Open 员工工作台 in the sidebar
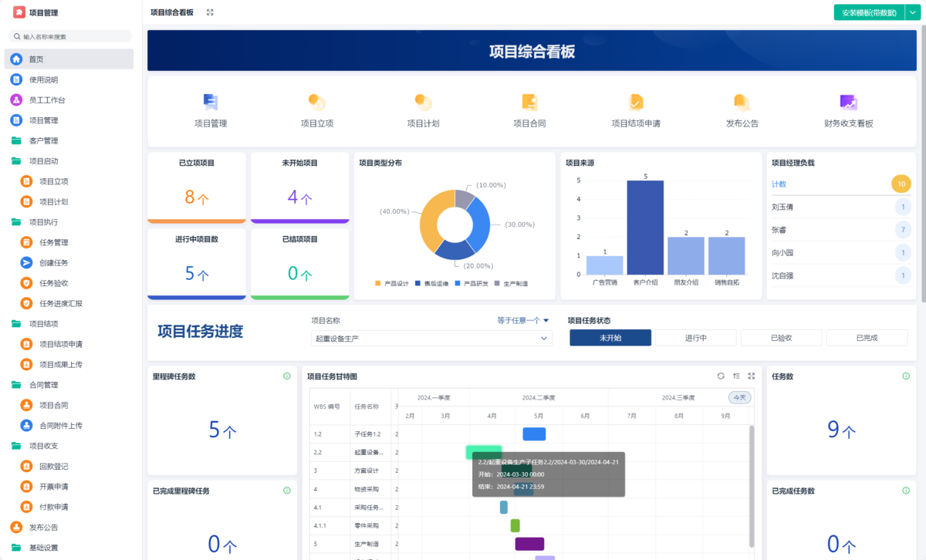 [47, 100]
